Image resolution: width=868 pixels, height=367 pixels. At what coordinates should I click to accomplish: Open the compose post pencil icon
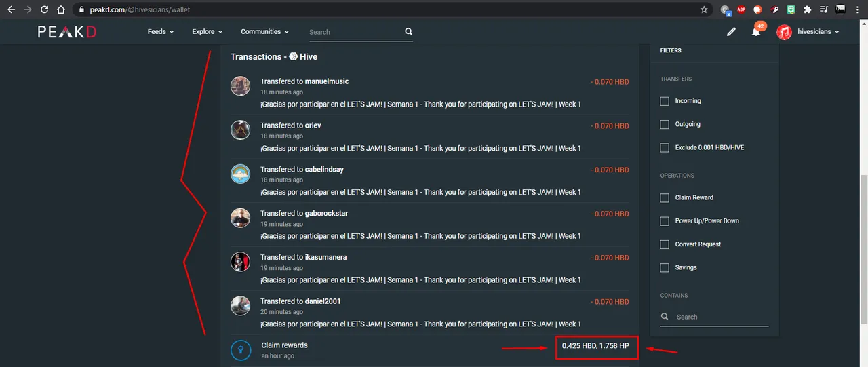pyautogui.click(x=731, y=31)
